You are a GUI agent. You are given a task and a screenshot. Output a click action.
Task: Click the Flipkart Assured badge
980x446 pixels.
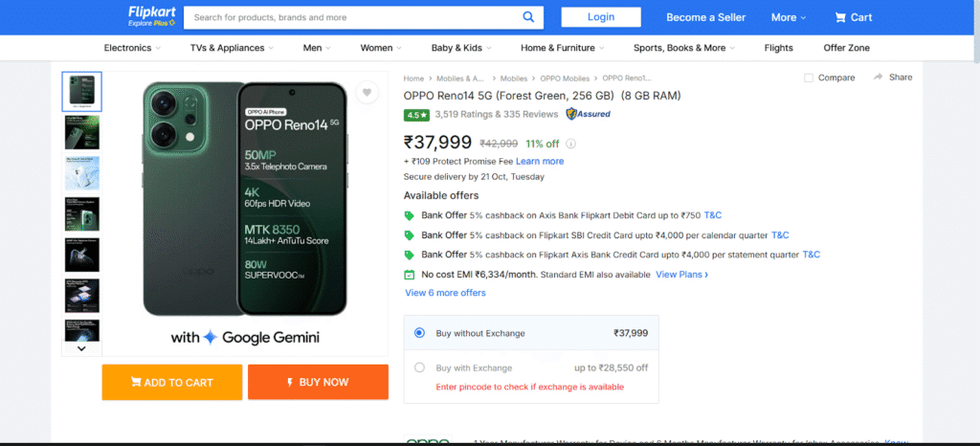(589, 114)
